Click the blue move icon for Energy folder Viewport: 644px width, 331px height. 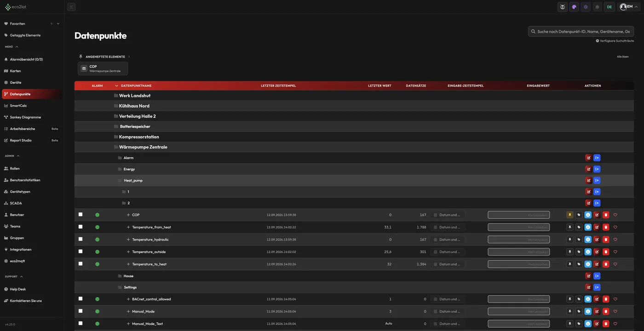click(597, 169)
